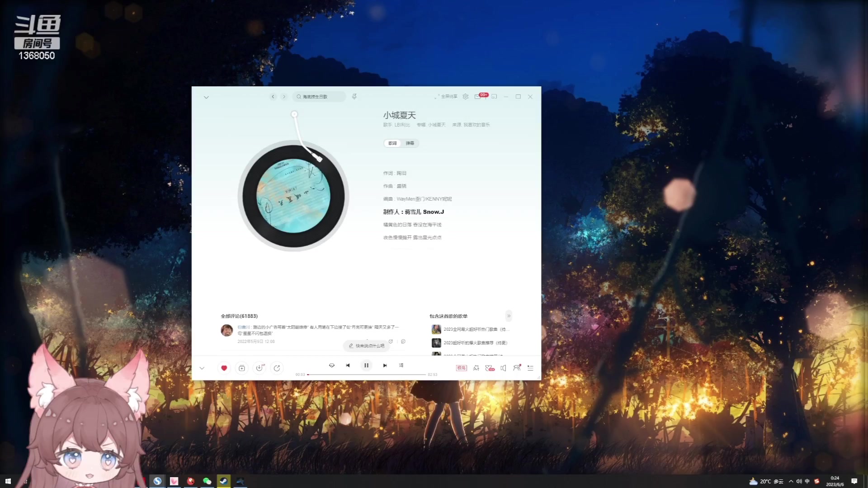Open the taskbar volume control
This screenshot has height=488, width=868.
799,481
